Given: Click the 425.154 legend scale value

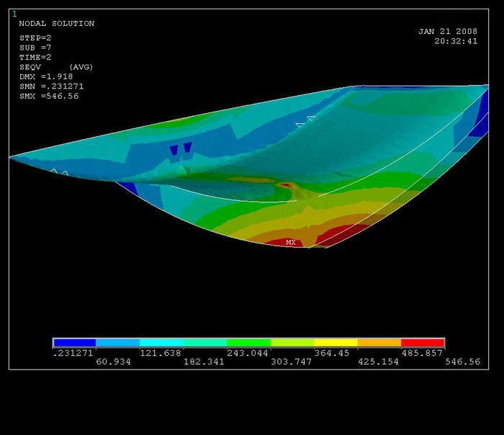Looking at the screenshot, I should pos(378,362).
